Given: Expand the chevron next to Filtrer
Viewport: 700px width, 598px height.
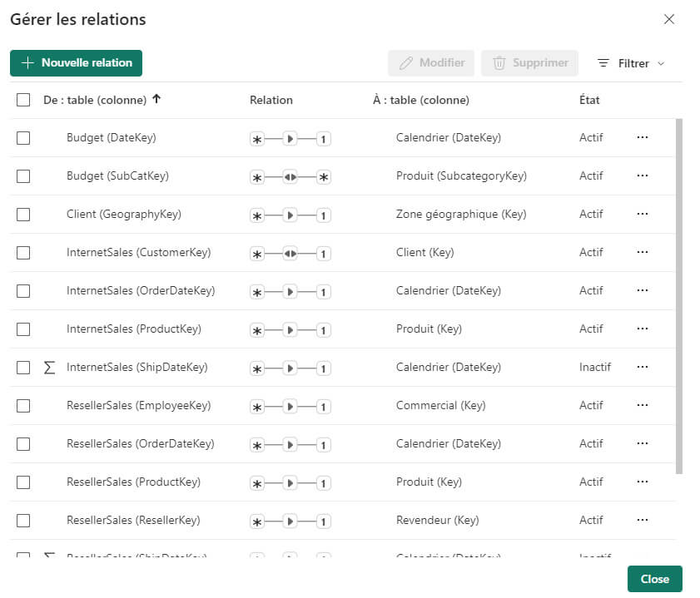Looking at the screenshot, I should point(660,63).
